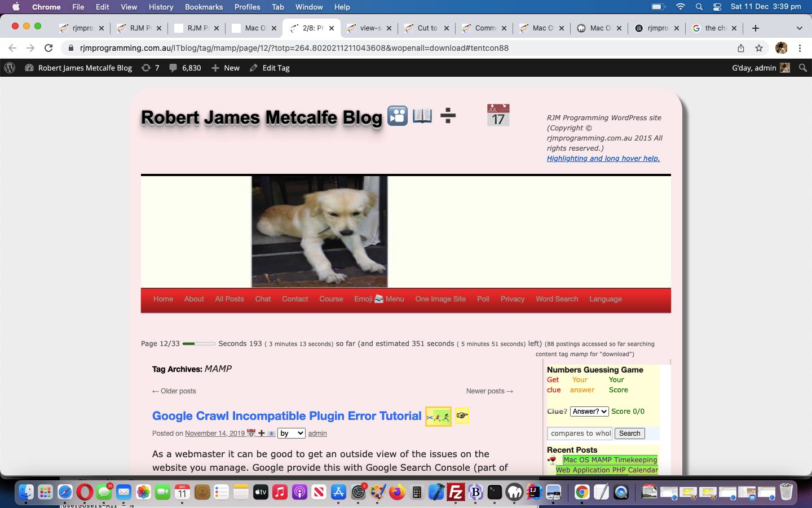Viewport: 812px width, 508px height.
Task: Select All Posts in the red navigation bar
Action: (x=229, y=299)
